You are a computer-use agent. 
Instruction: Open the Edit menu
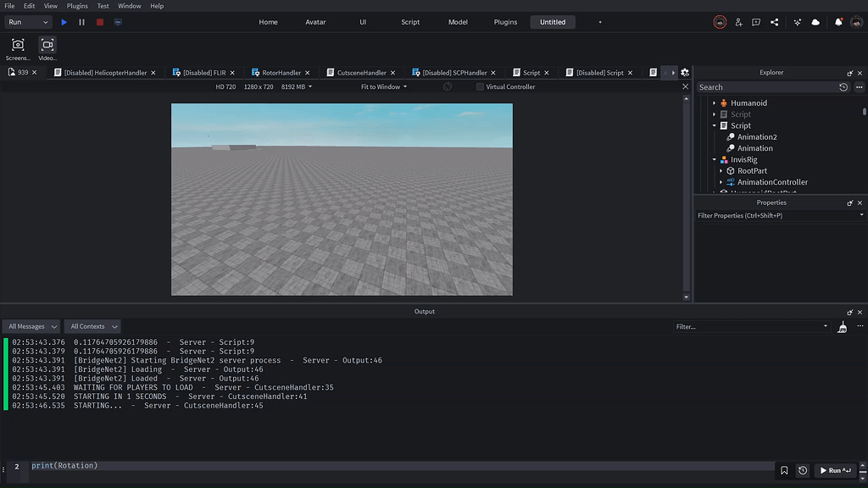click(29, 6)
